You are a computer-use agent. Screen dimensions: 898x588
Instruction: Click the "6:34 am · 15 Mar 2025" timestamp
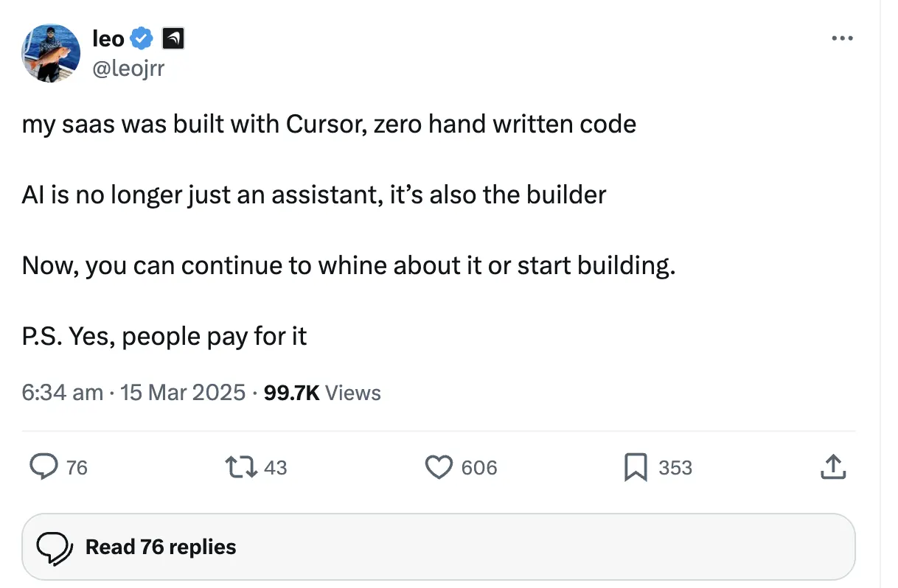click(x=133, y=393)
